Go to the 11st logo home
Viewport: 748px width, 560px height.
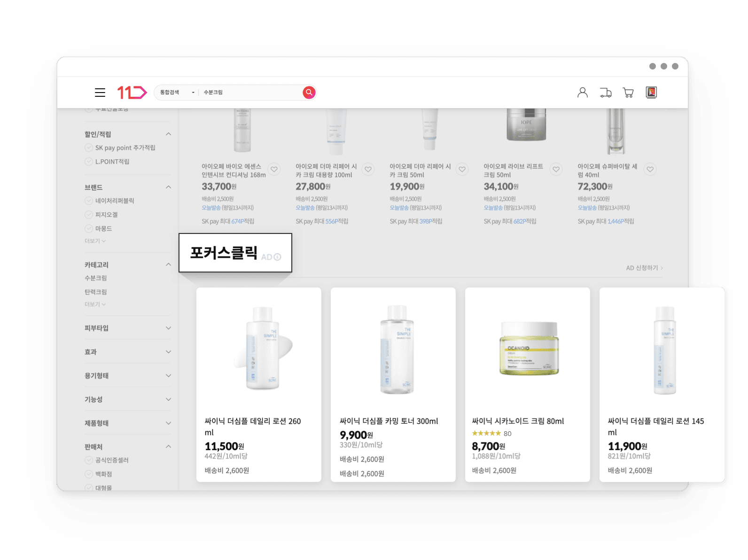132,93
